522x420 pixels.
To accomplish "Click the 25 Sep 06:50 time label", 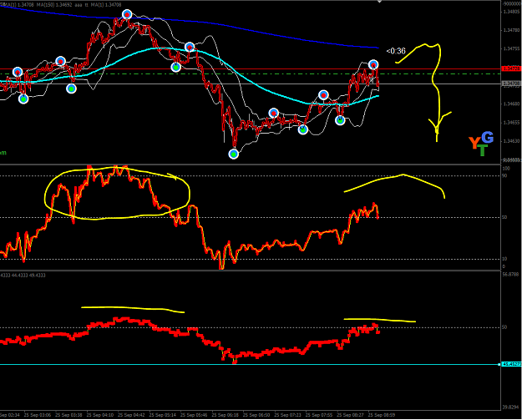I will [256, 415].
